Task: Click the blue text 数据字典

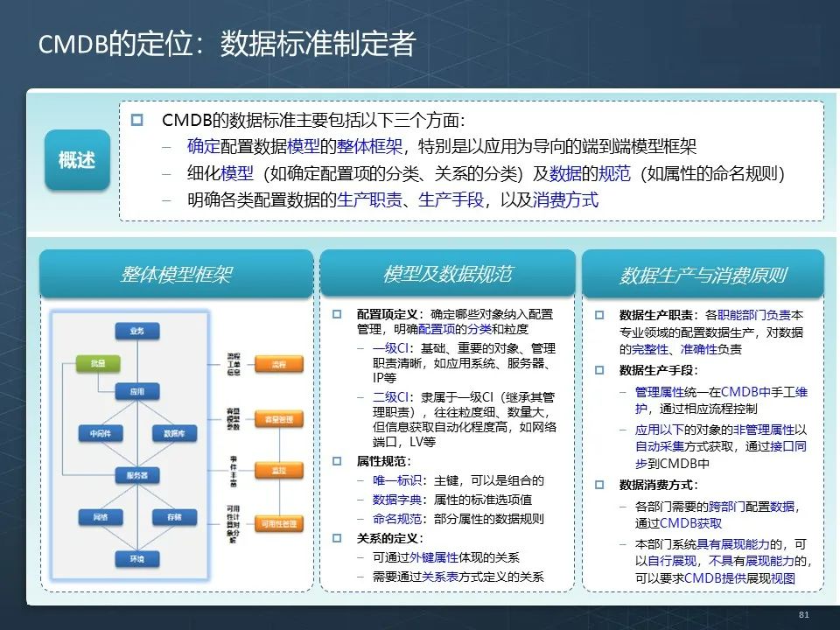Action: 397,500
